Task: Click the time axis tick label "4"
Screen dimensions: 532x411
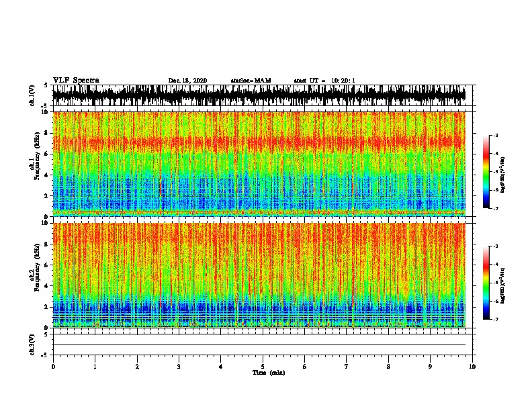Action: pos(221,367)
